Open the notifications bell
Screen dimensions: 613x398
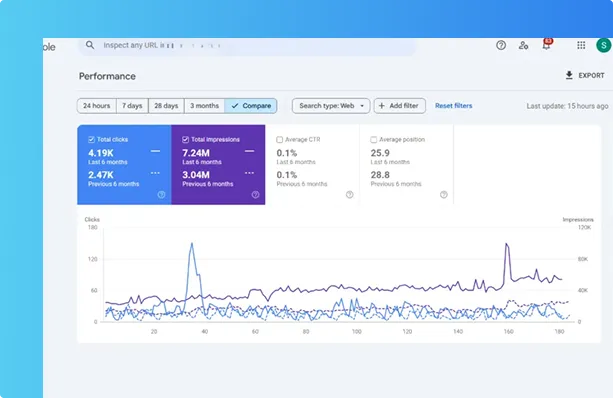pyautogui.click(x=546, y=45)
